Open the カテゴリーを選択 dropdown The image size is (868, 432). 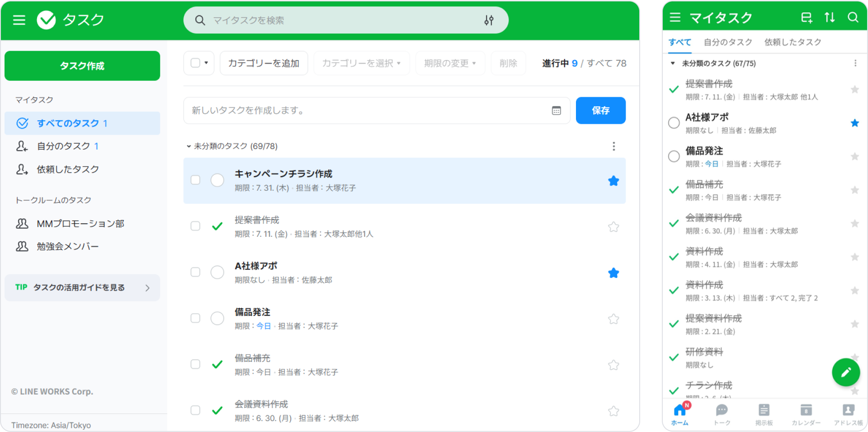(x=361, y=63)
